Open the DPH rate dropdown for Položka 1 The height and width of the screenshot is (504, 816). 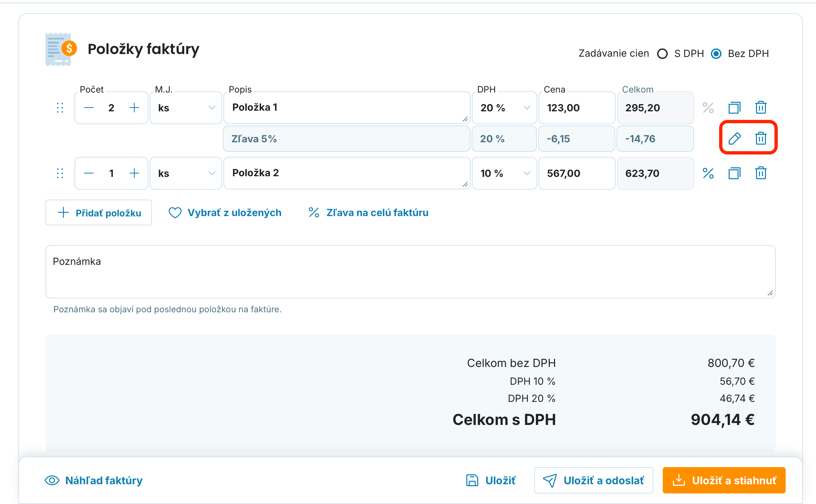[x=504, y=108]
